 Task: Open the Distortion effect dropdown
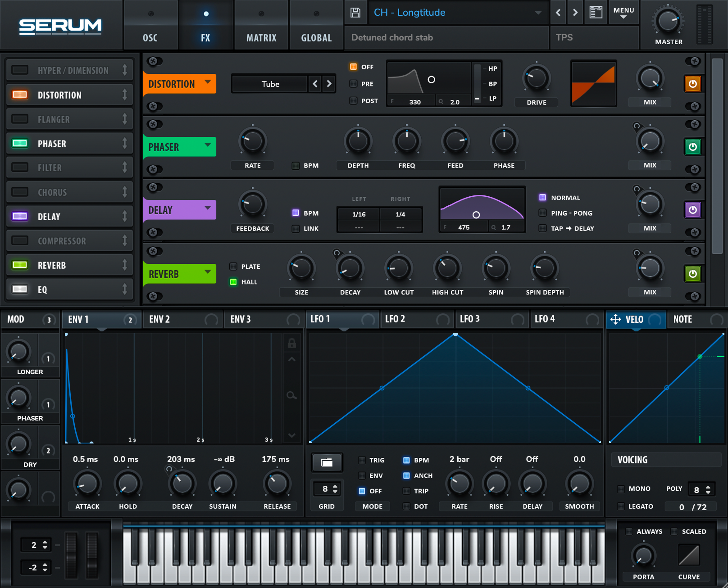208,82
